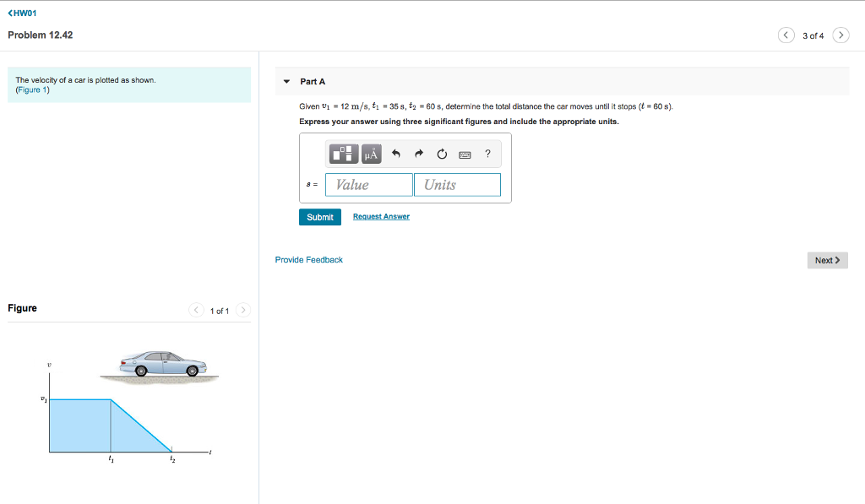Go to the previous problem (3 of 4)
The width and height of the screenshot is (865, 504).
[x=786, y=35]
